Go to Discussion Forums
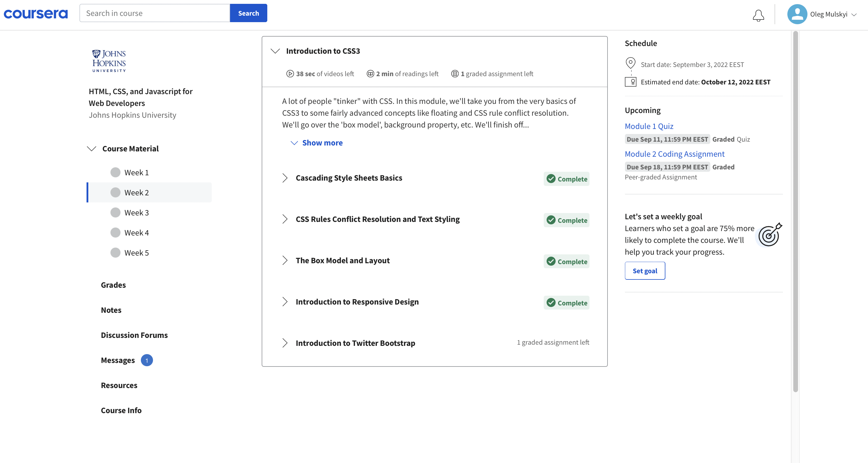This screenshot has width=868, height=463. 134,335
